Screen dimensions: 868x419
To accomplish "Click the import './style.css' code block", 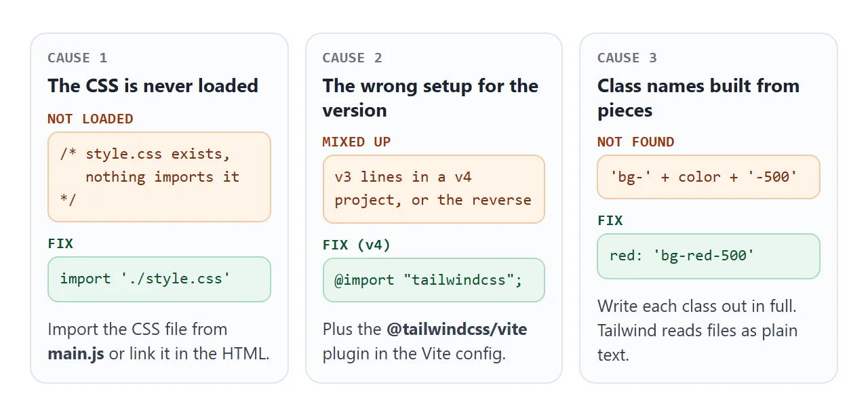I will (x=159, y=279).
